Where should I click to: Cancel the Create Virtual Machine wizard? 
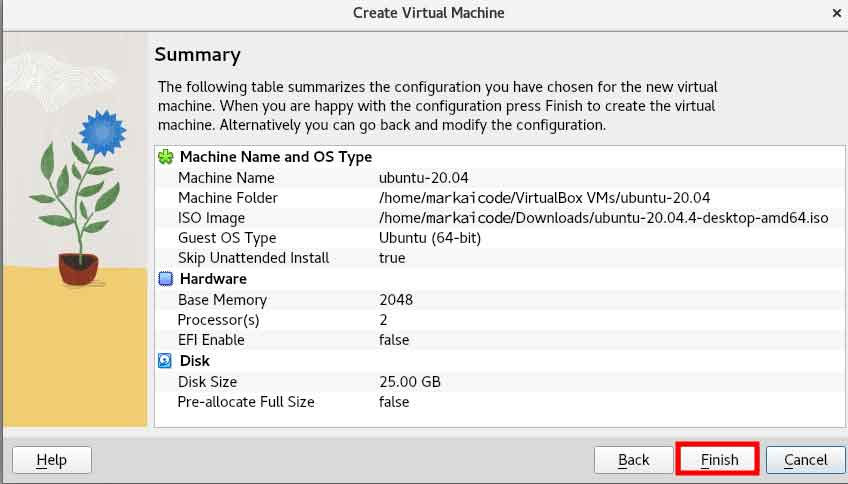(805, 460)
